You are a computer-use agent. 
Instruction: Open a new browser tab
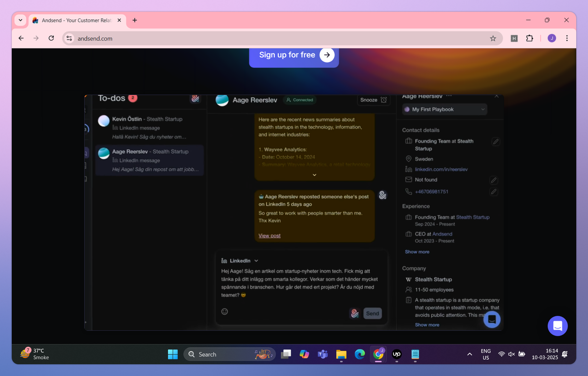[135, 20]
